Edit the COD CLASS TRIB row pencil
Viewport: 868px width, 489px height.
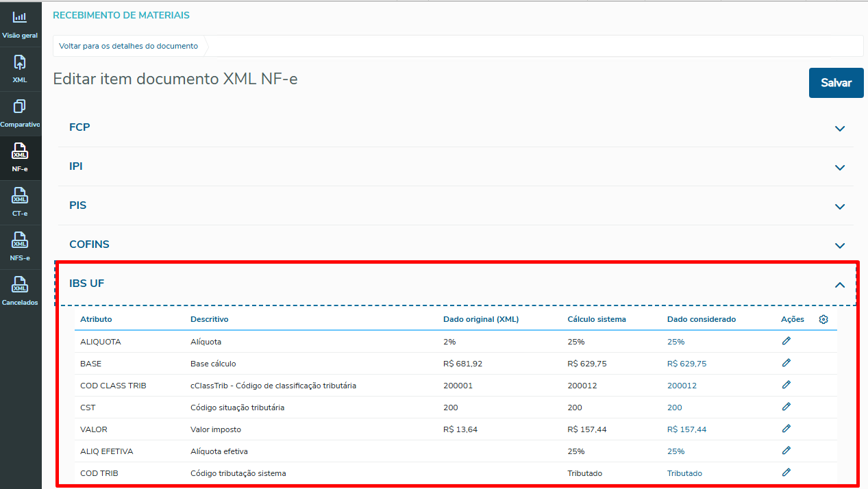tap(786, 385)
